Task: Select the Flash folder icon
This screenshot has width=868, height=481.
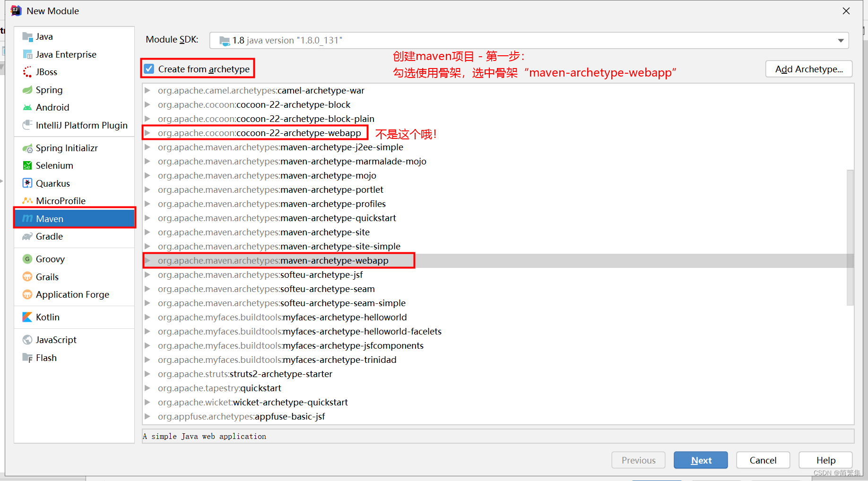Action: pos(27,358)
